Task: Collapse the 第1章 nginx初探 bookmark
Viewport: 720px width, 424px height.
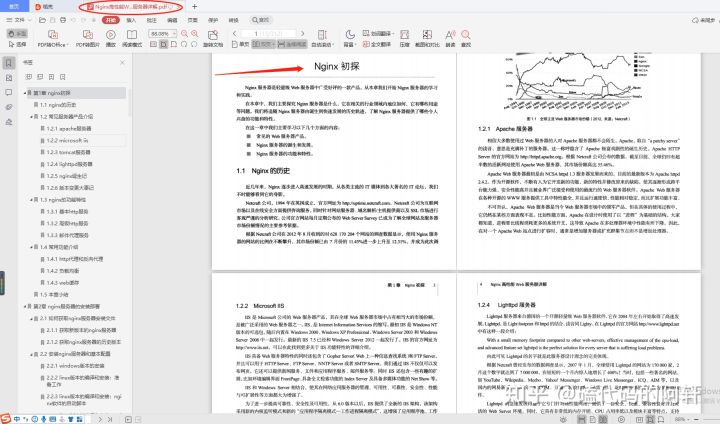Action: (25, 93)
